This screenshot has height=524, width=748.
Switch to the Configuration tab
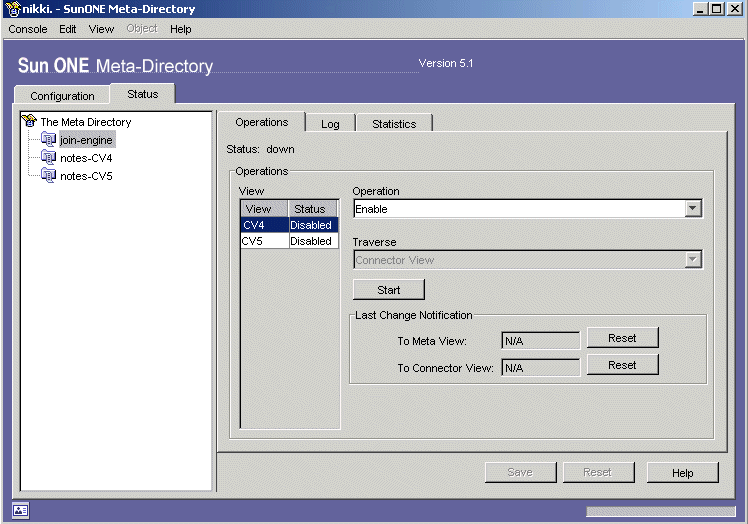[x=62, y=95]
